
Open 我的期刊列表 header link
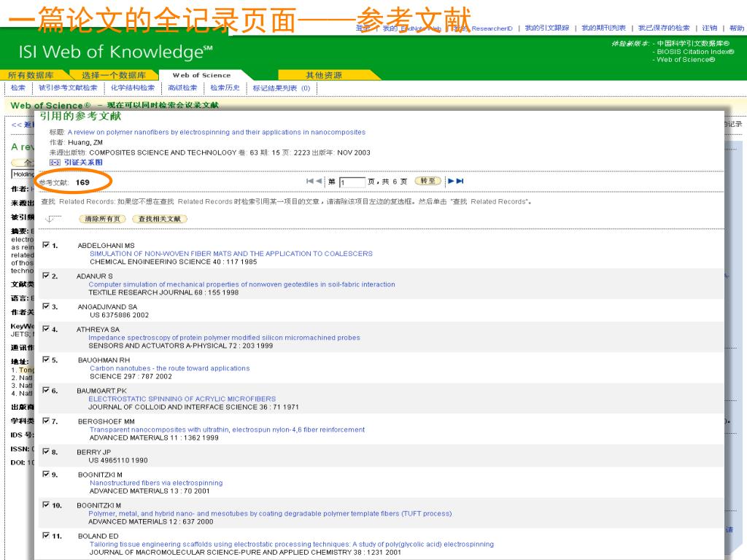pyautogui.click(x=603, y=28)
